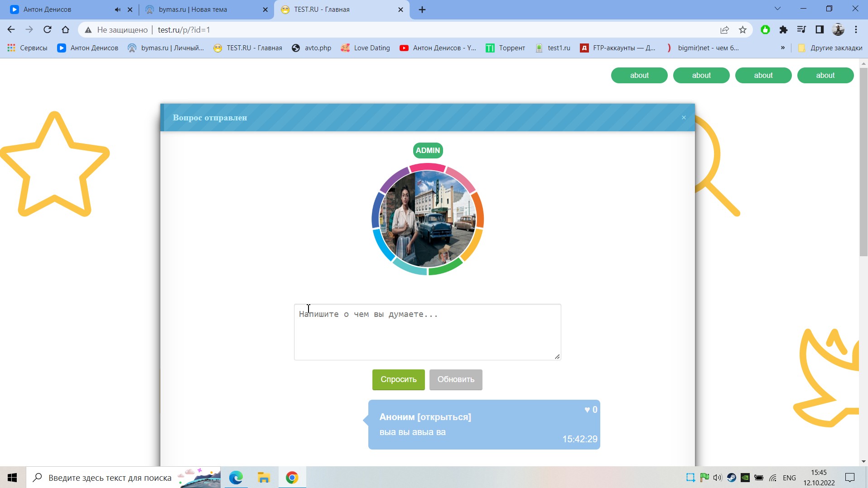Click the question text area field
Viewport: 868px width, 488px height.
[x=427, y=332]
